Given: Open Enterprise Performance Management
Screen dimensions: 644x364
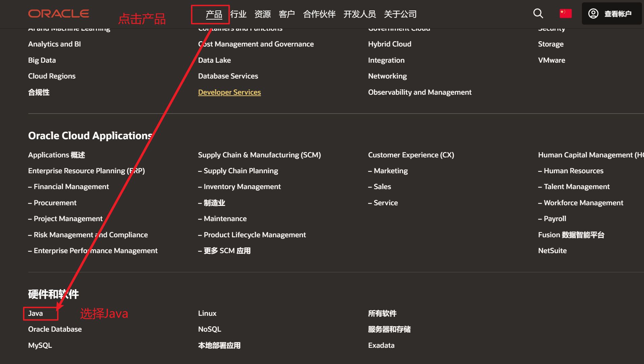Looking at the screenshot, I should pos(93,251).
